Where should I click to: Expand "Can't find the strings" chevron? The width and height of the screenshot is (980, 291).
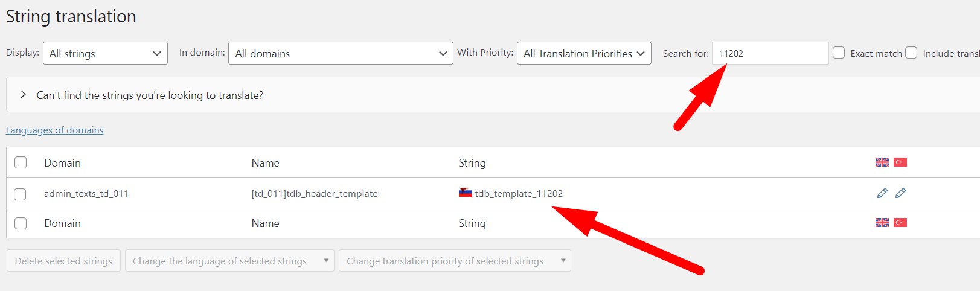(23, 95)
